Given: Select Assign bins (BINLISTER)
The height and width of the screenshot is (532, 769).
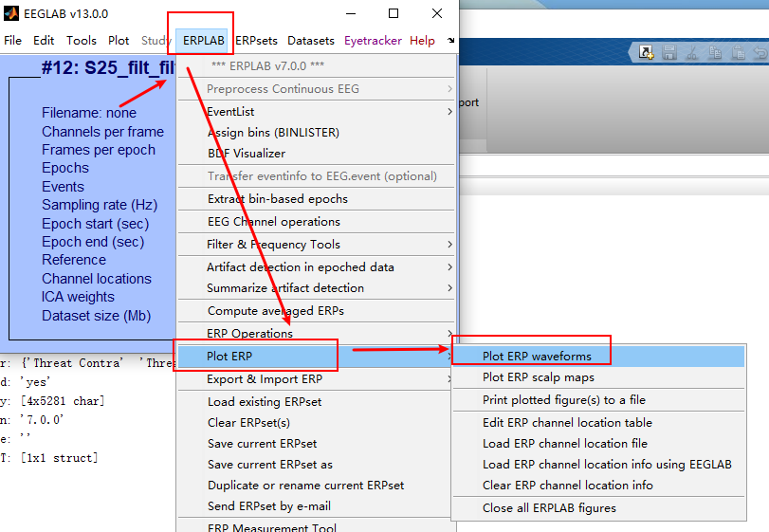Looking at the screenshot, I should 317,133.
